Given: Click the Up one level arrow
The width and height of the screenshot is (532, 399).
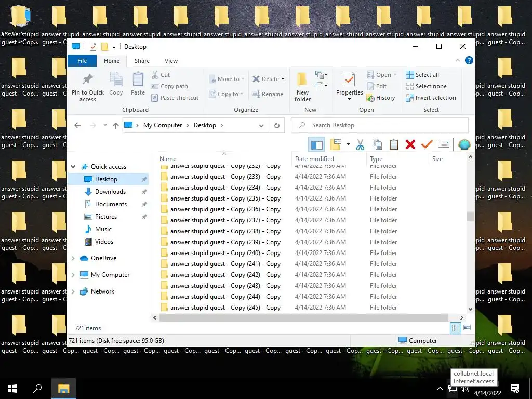Looking at the screenshot, I should coord(116,126).
